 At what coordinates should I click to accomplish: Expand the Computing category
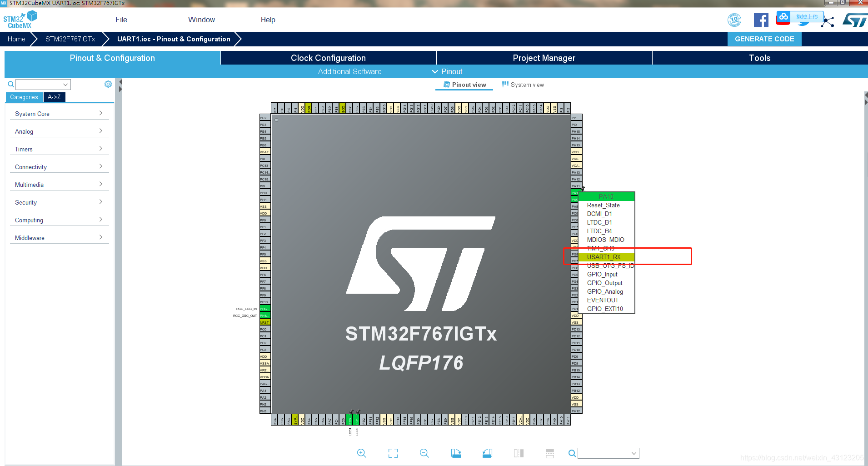pos(59,220)
